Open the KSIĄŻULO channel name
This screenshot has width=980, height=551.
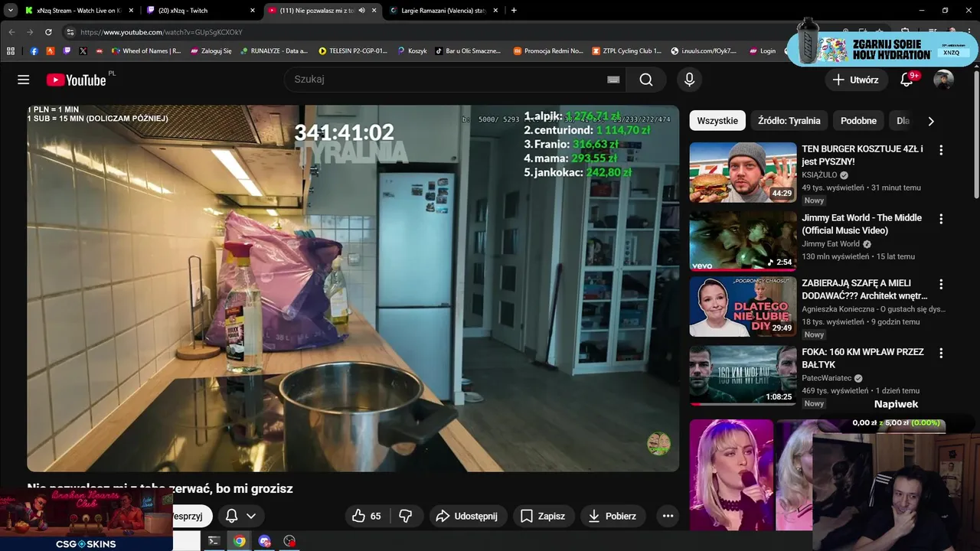pyautogui.click(x=819, y=175)
